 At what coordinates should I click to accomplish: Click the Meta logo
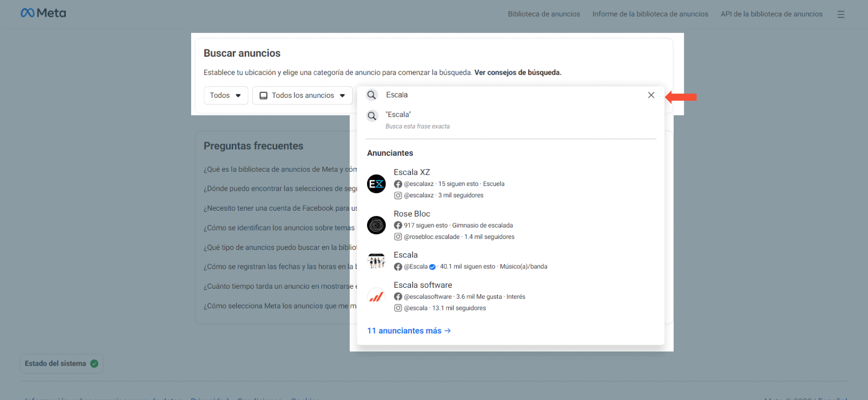coord(43,13)
